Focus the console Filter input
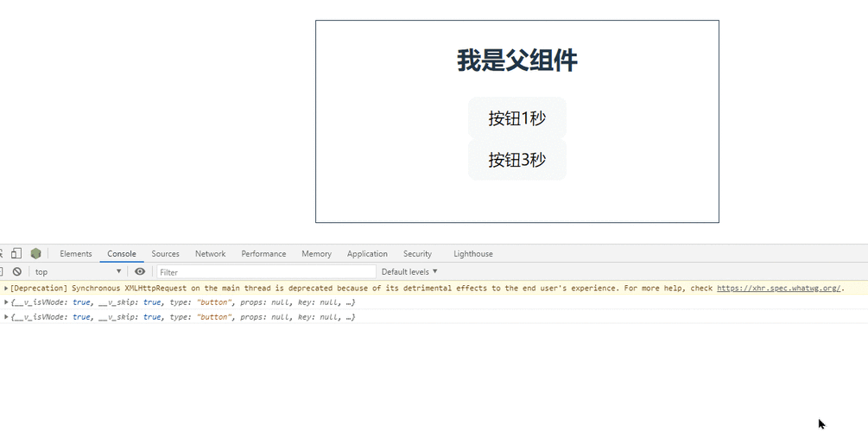The image size is (868, 432). (266, 272)
